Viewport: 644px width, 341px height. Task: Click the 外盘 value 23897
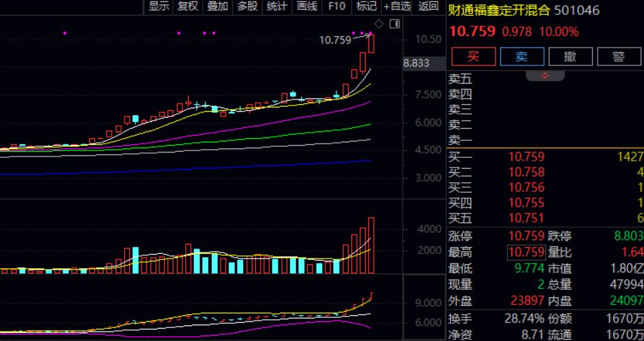528,301
